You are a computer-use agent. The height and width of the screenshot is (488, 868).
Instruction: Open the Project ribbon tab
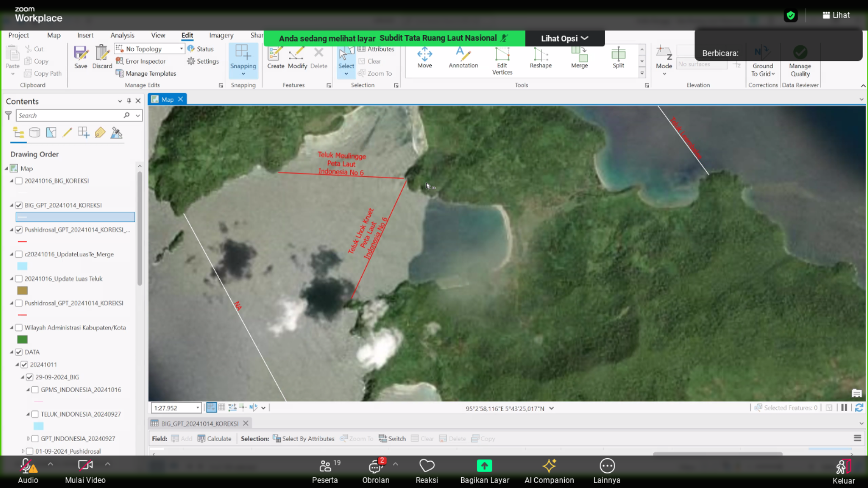tap(19, 35)
